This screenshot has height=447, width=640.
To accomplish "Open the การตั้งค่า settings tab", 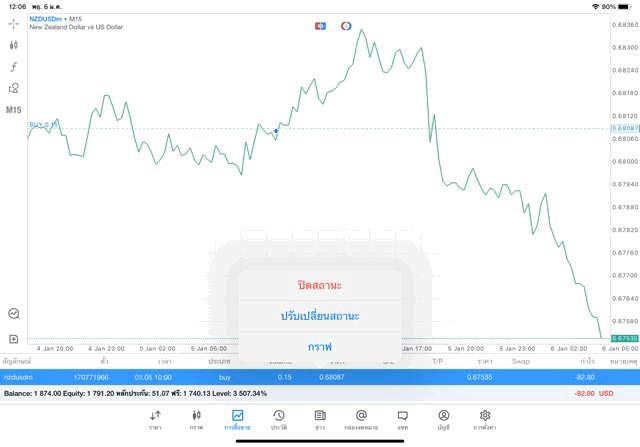I will click(x=485, y=419).
